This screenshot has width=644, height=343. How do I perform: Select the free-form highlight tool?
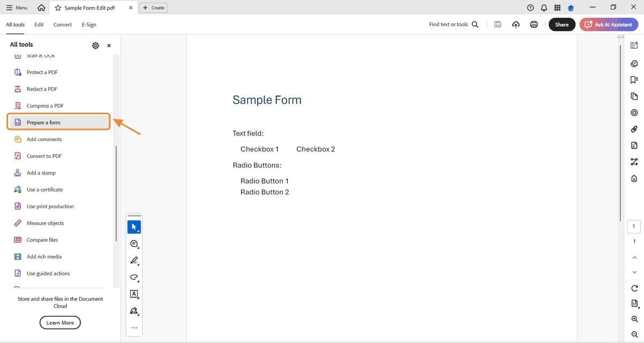pos(134,278)
